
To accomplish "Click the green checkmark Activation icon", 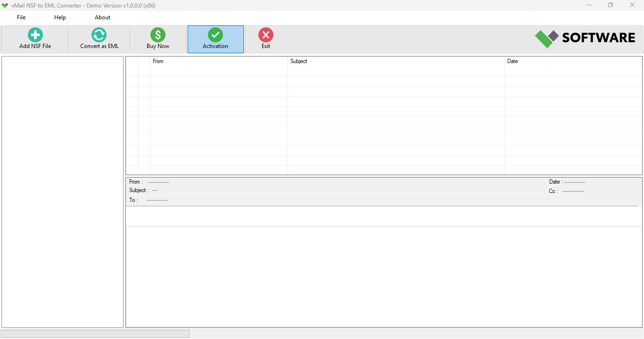I will 215,34.
